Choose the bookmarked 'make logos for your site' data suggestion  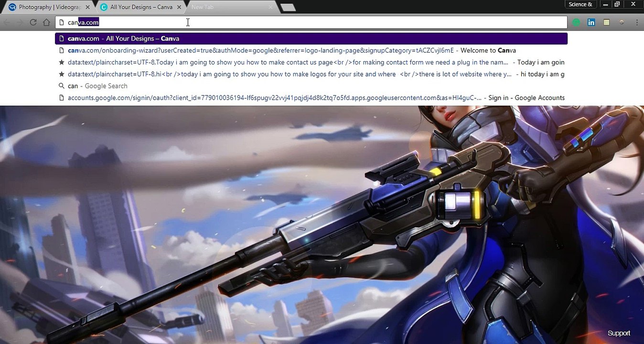[311, 74]
